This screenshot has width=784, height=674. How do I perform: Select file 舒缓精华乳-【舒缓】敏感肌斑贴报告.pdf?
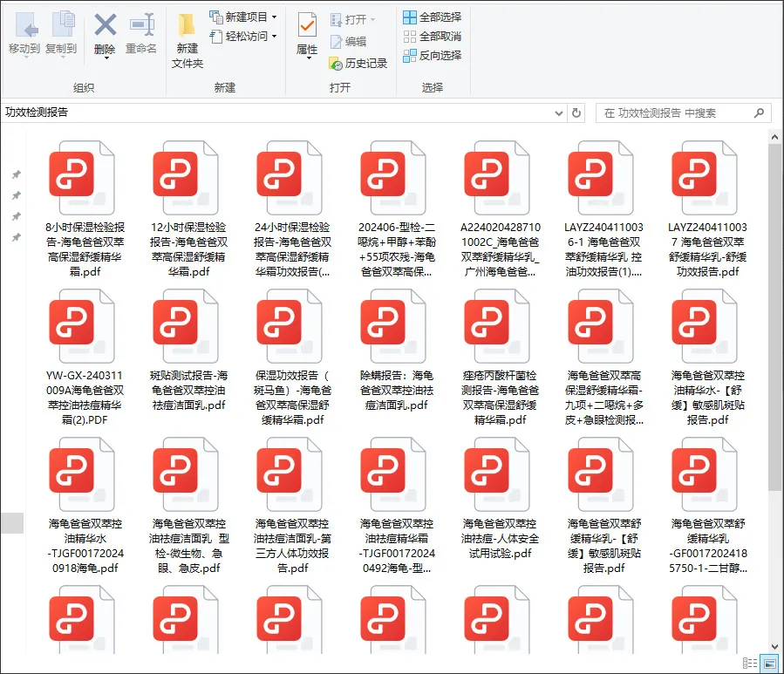[x=604, y=506]
